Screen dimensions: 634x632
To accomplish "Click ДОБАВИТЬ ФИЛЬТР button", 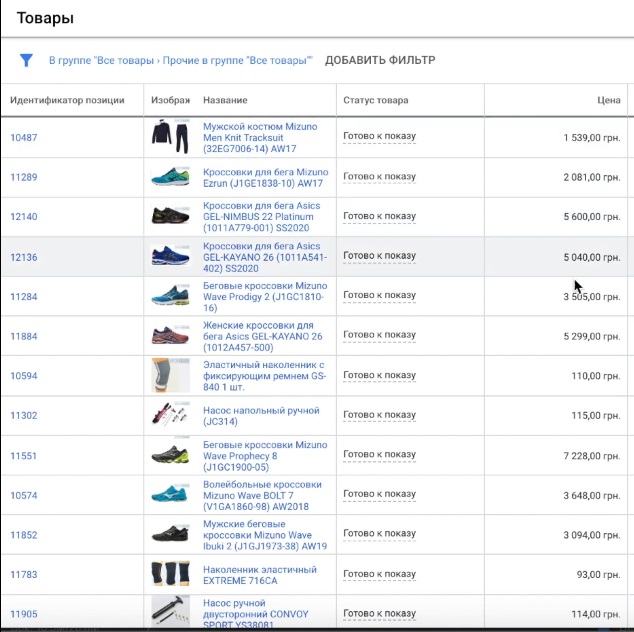I will coord(380,60).
